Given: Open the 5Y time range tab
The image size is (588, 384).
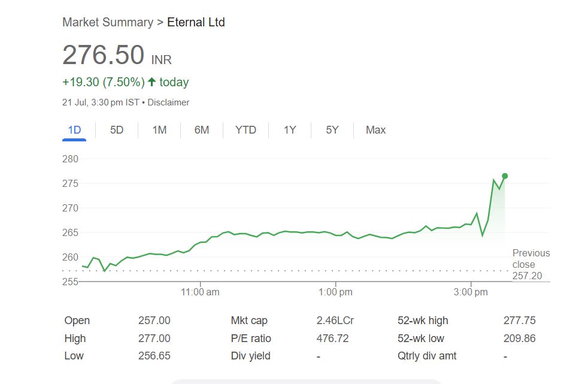Looking at the screenshot, I should (x=332, y=130).
